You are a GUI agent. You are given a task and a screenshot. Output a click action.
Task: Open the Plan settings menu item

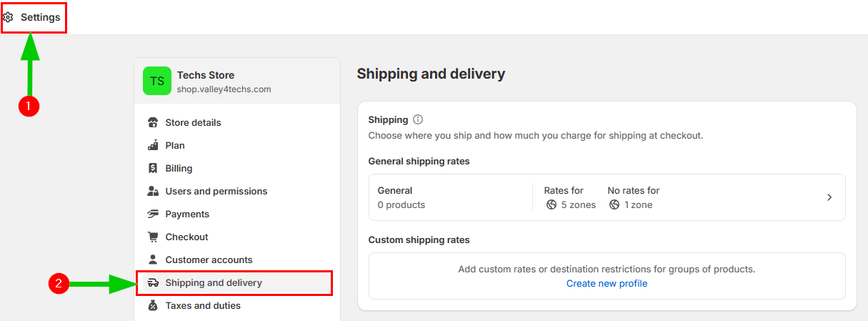[175, 145]
